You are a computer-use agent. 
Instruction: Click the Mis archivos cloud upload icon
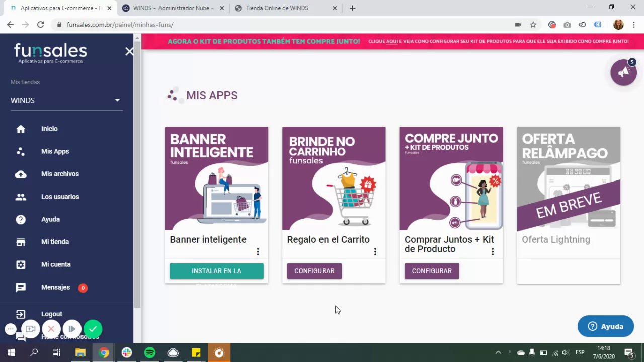[21, 174]
